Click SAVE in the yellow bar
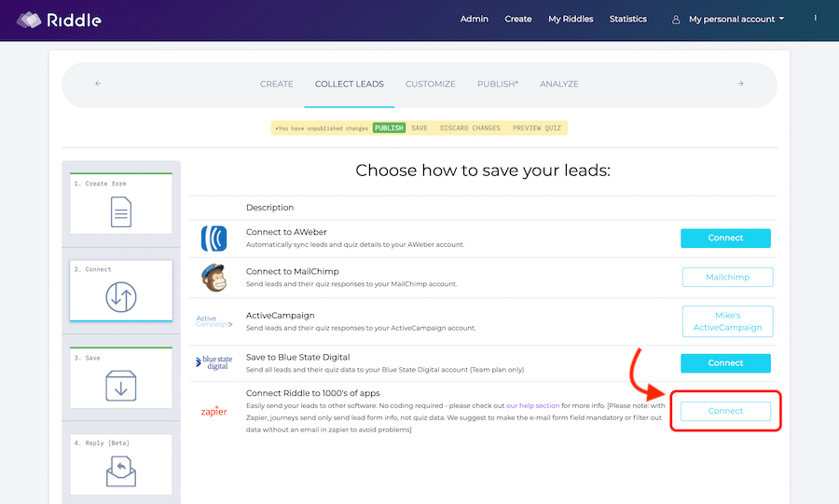The width and height of the screenshot is (839, 504). [x=419, y=129]
